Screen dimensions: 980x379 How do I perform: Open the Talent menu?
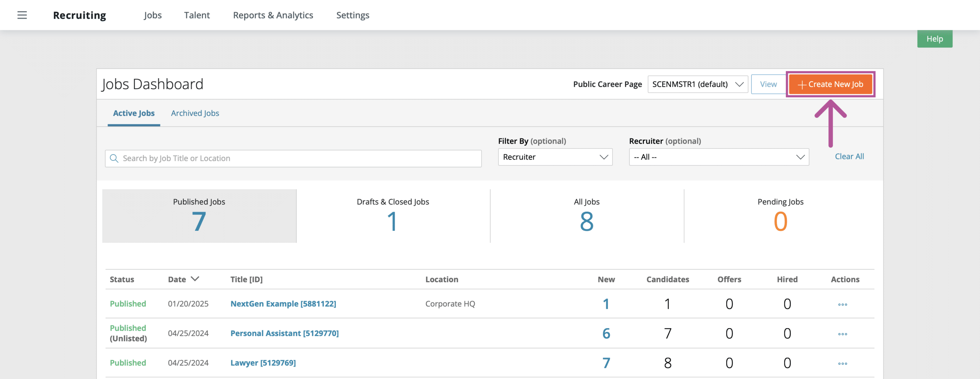coord(197,15)
